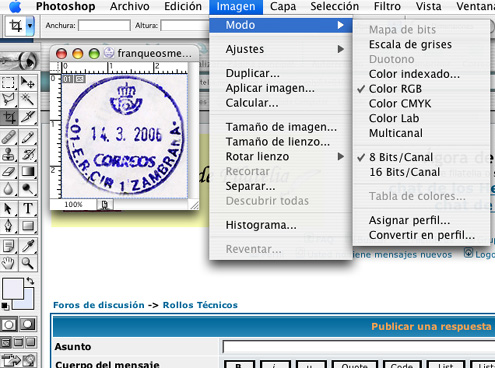This screenshot has width=495, height=368.
Task: Open the Photoshop application menu
Action: pos(65,6)
